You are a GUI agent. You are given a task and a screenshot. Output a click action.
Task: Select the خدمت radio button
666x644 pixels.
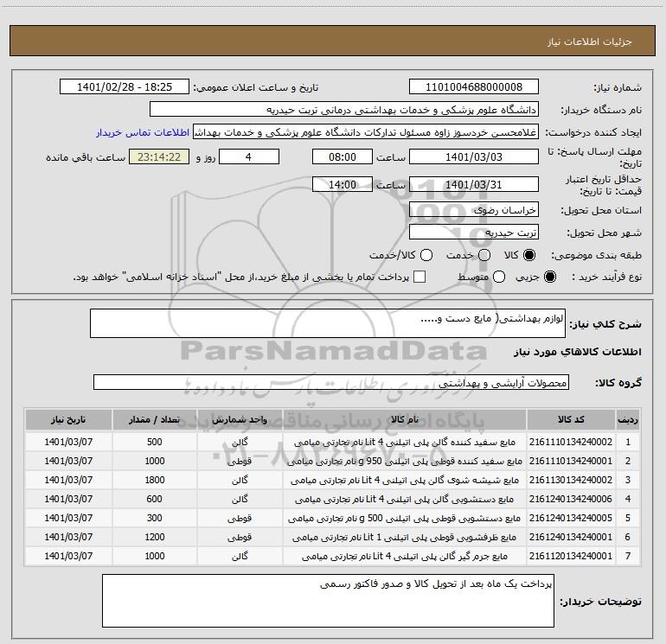point(484,255)
